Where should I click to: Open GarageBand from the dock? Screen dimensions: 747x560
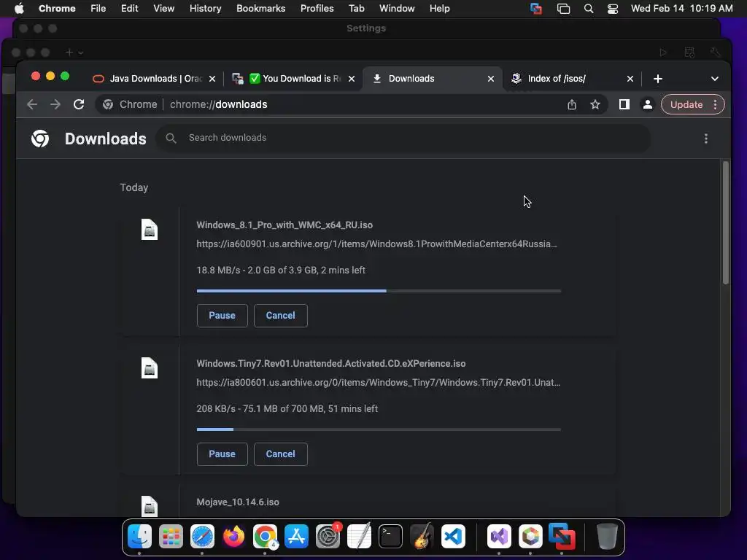(x=422, y=537)
